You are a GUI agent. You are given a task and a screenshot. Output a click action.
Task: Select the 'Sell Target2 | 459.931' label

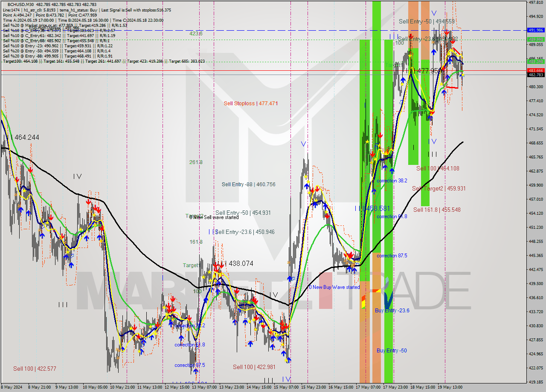pos(439,188)
